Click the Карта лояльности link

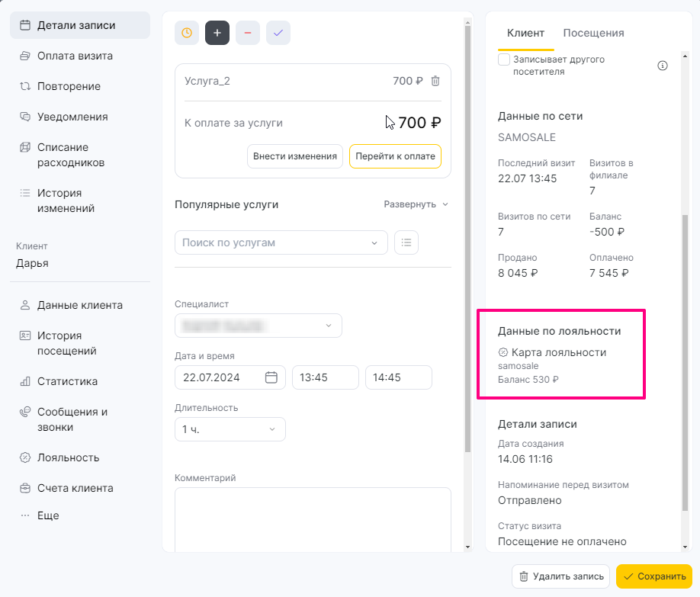(558, 352)
